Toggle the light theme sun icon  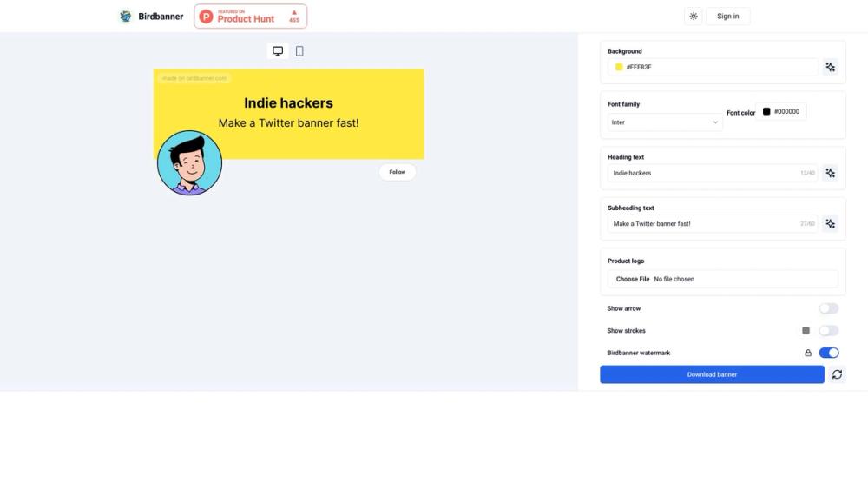coord(693,16)
